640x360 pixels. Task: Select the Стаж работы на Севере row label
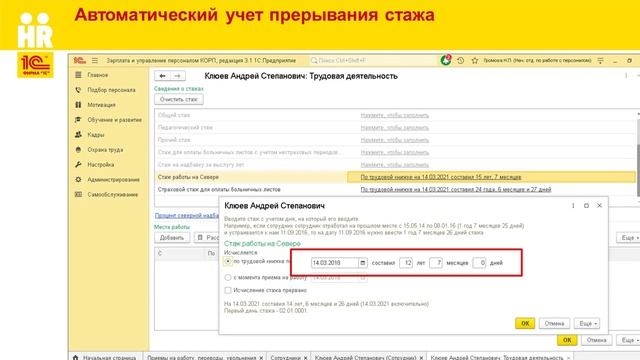[188, 177]
